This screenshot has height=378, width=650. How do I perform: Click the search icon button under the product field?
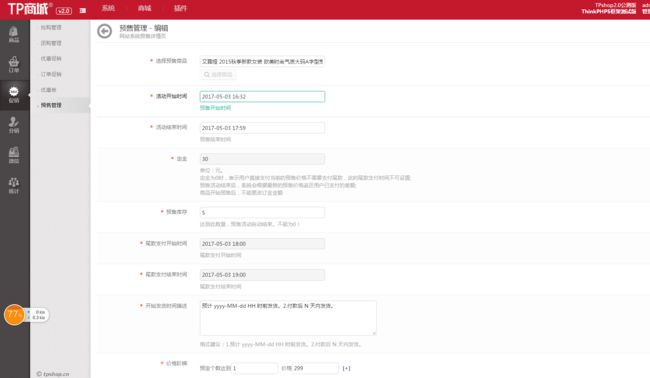click(218, 75)
